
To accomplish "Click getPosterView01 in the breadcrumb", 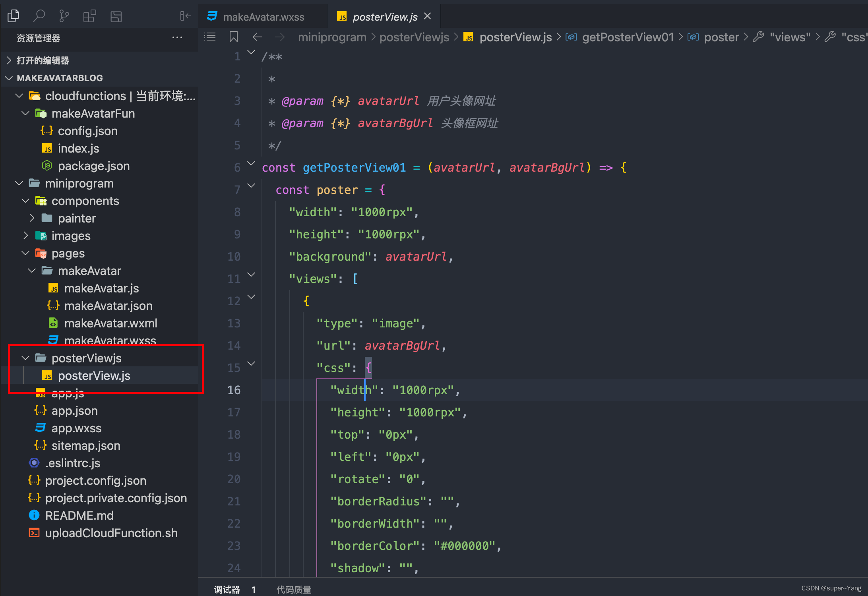I will click(x=628, y=37).
